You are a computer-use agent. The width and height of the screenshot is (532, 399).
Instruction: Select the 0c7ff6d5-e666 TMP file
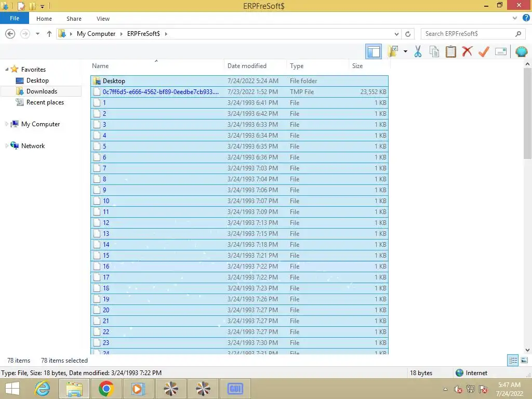coord(240,91)
